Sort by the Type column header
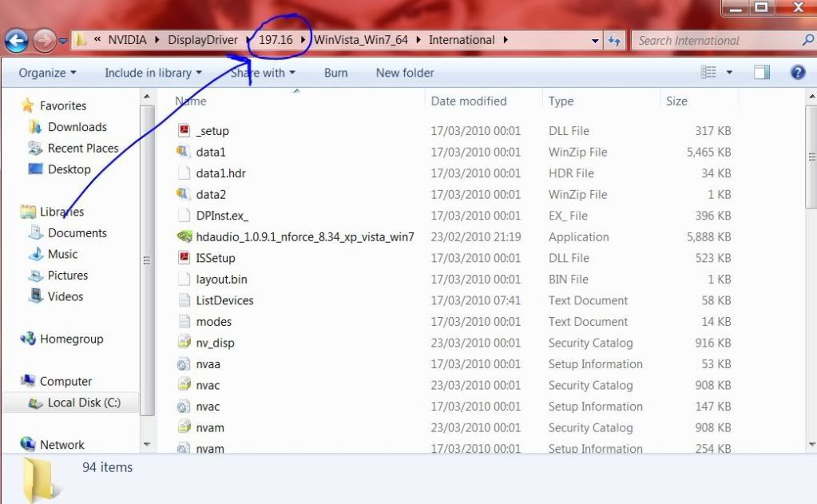This screenshot has height=504, width=817. (561, 101)
